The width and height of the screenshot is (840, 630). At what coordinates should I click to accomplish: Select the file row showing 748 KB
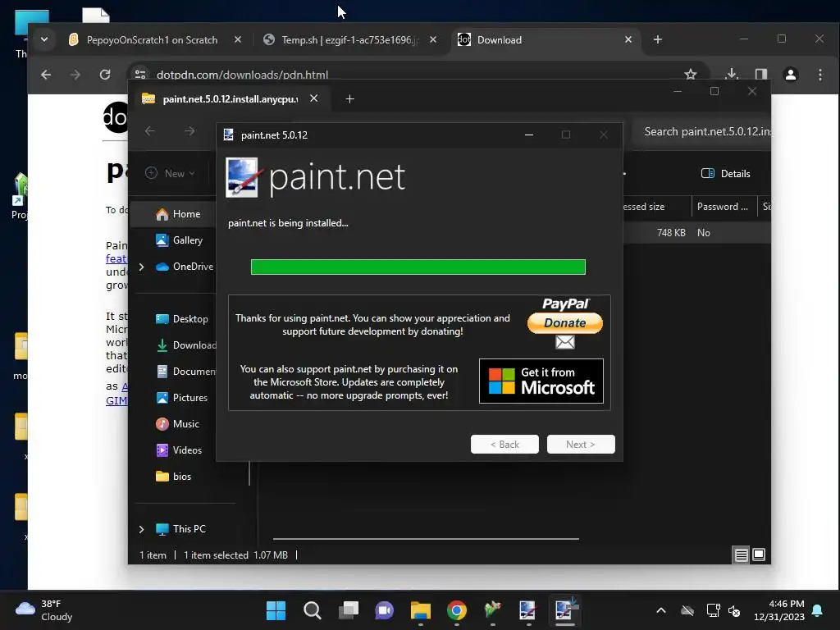[x=697, y=232]
